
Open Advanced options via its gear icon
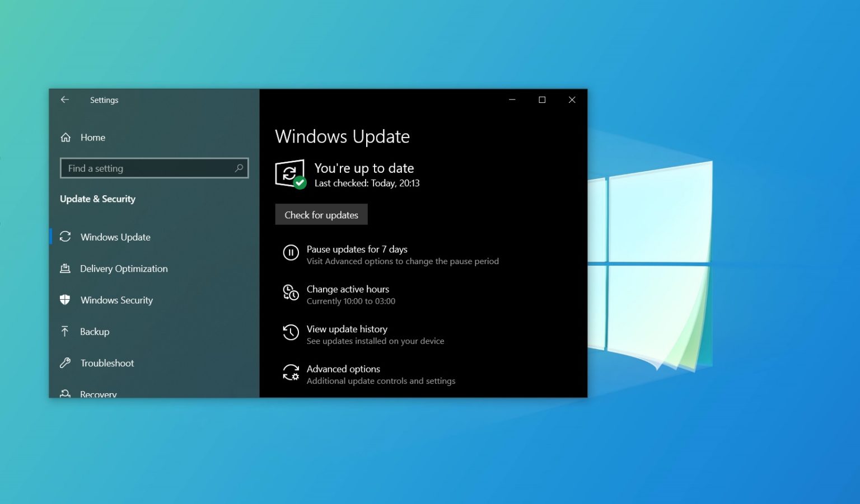click(x=291, y=373)
